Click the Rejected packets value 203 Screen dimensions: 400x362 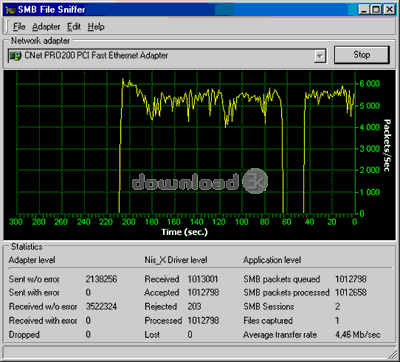click(x=194, y=307)
